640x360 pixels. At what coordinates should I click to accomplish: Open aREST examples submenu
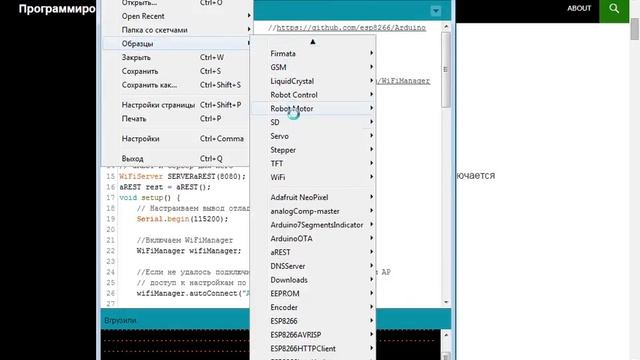click(x=313, y=252)
